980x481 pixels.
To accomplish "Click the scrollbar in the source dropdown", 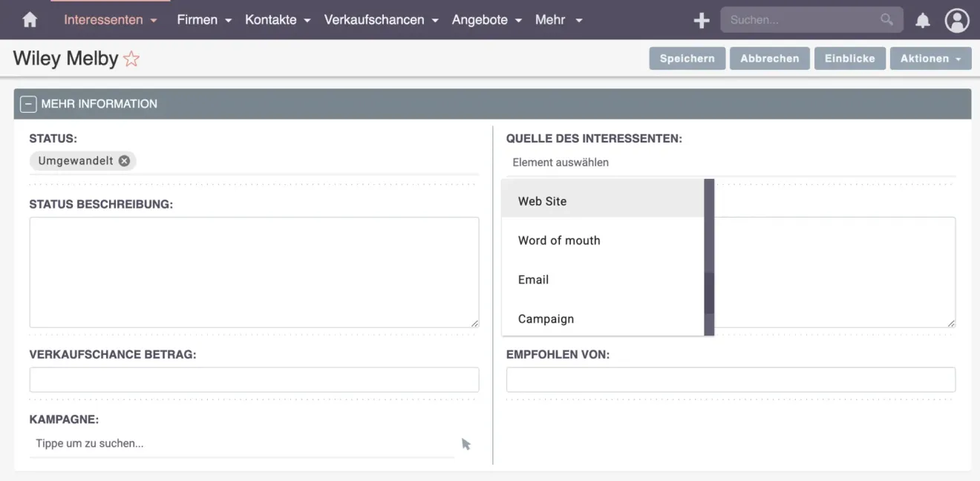I will click(709, 260).
